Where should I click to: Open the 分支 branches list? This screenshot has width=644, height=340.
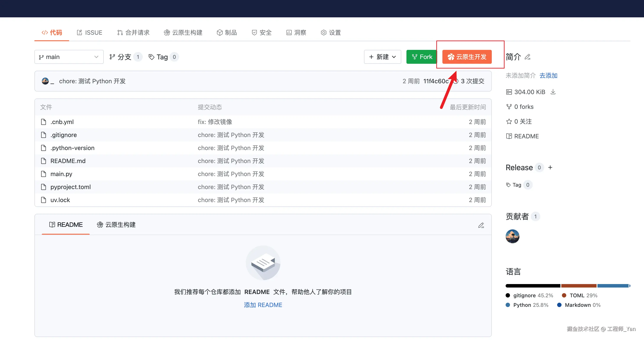tap(124, 57)
